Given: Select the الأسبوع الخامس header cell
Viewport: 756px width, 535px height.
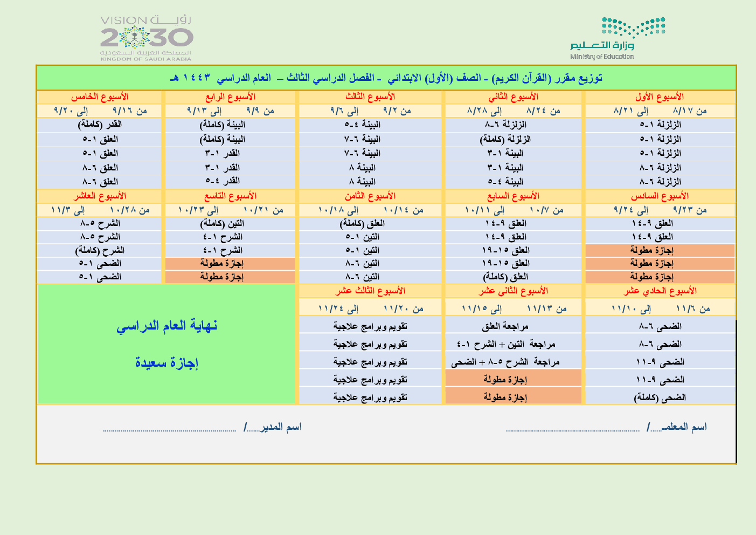Looking at the screenshot, I should [100, 97].
